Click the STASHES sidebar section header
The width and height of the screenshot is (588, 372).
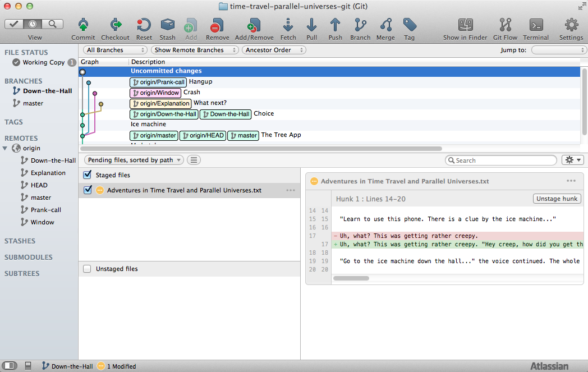(x=20, y=241)
